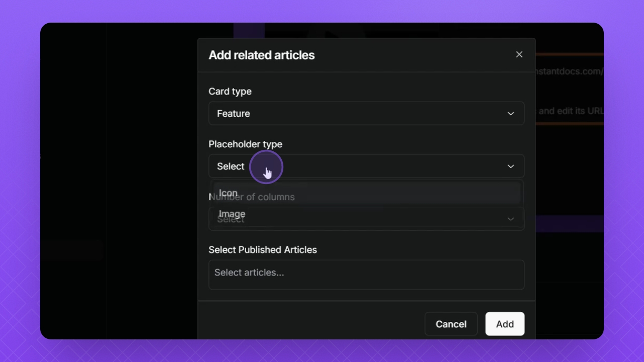Close the Add related articles dialog
This screenshot has width=644, height=362.
pyautogui.click(x=519, y=54)
